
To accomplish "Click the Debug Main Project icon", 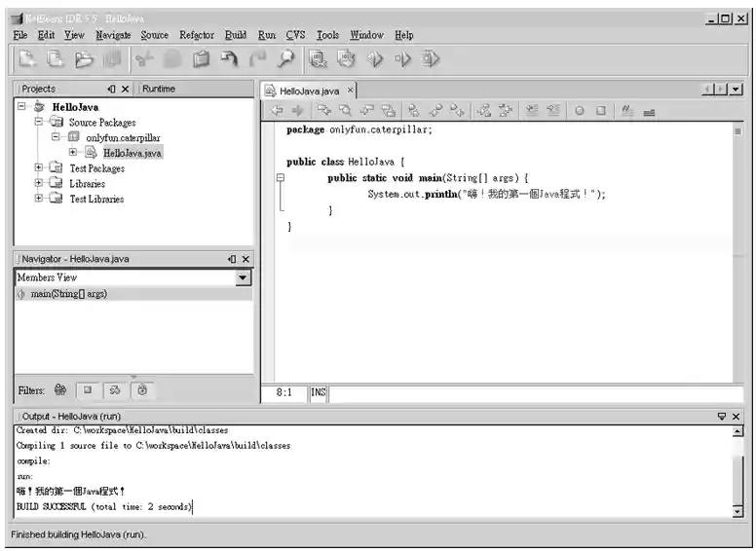I will click(402, 59).
